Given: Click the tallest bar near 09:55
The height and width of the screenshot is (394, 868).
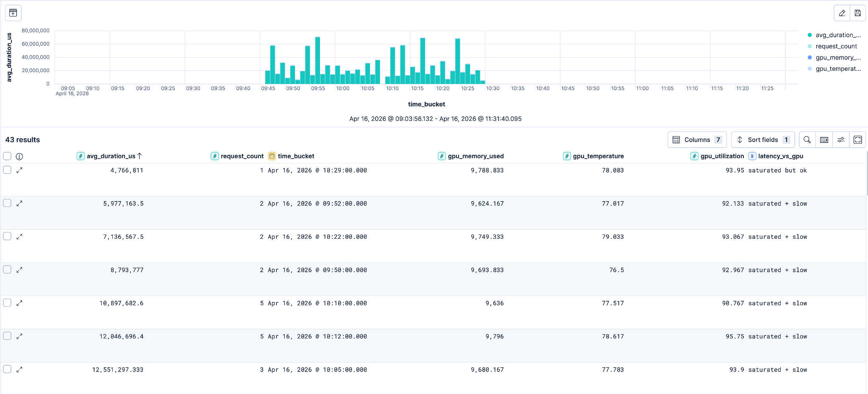Looking at the screenshot, I should coord(317,60).
